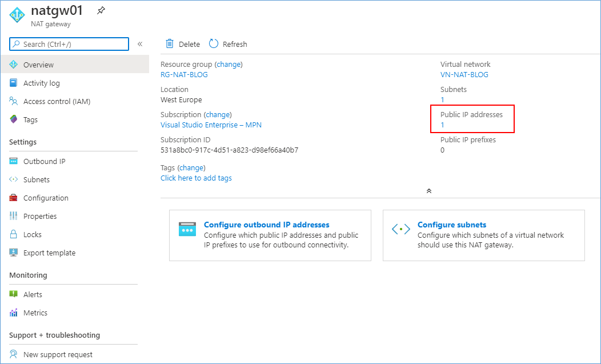Open Visual Studio Enterprise – MPN subscription link
This screenshot has height=364, width=601.
pos(211,125)
